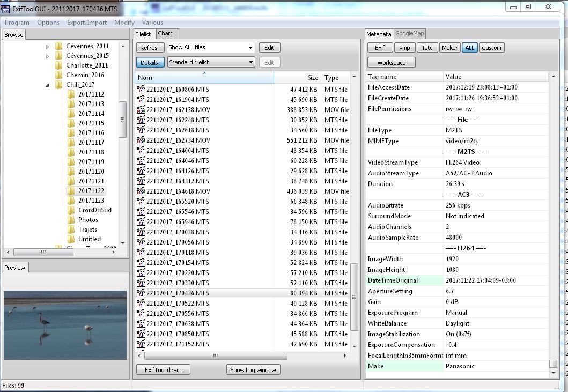
Task: Click the MOV icon for 22112017_164618.MOV
Action: point(141,191)
